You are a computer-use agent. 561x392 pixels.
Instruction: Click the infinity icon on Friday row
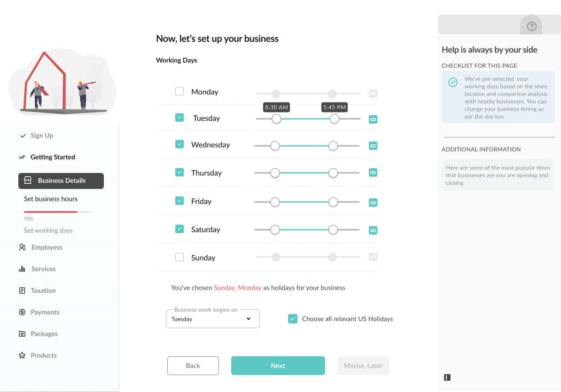point(373,203)
